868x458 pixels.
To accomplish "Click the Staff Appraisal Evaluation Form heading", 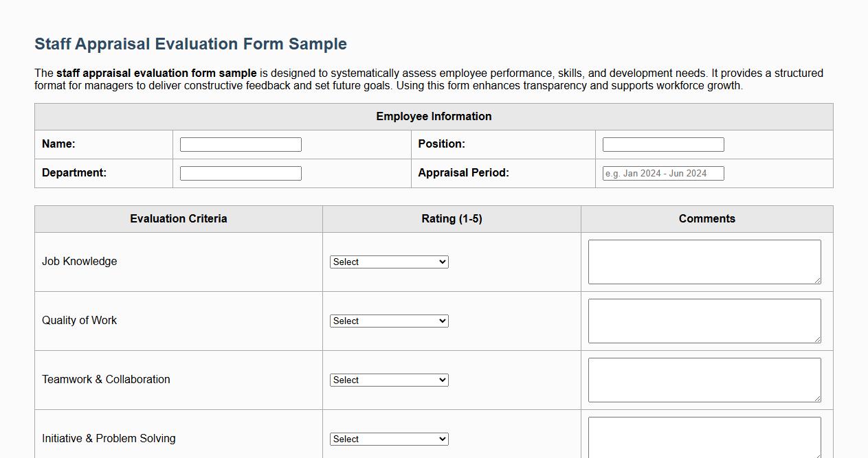I will [190, 43].
